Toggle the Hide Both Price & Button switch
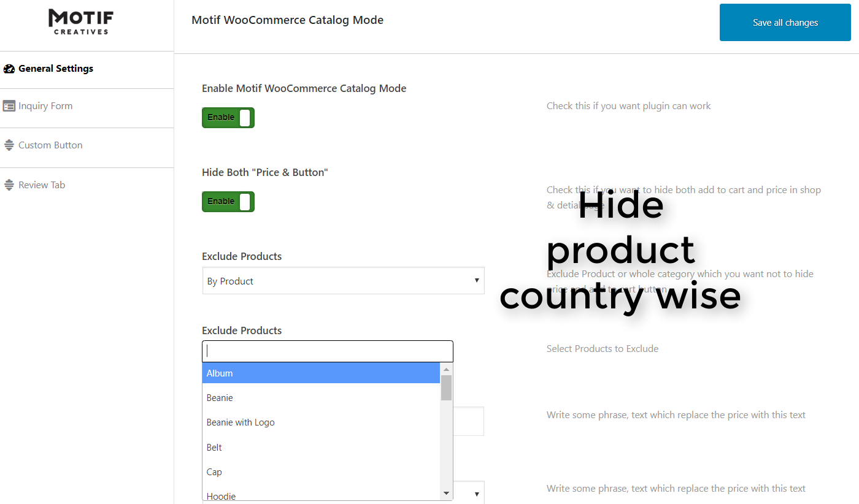Viewport: 859px width, 504px height. [228, 202]
